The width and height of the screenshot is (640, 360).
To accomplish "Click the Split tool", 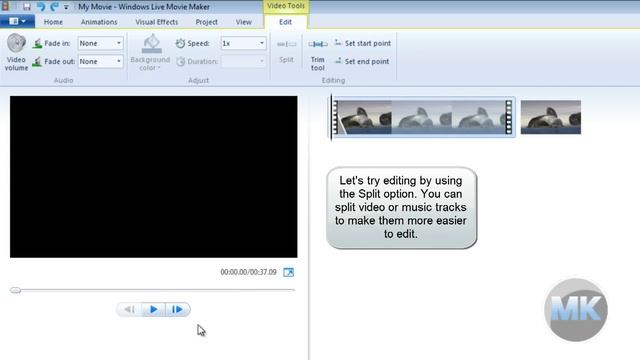I will click(x=286, y=51).
